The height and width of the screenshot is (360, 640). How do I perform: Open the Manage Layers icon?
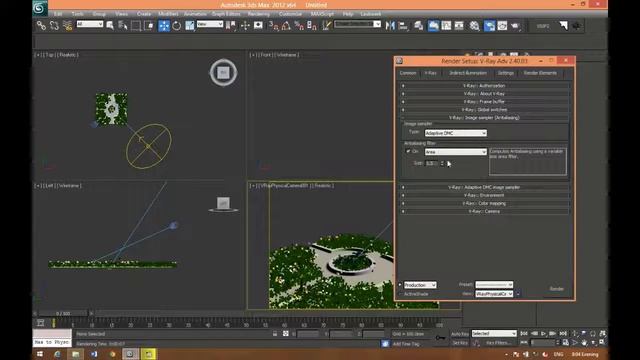[419, 26]
